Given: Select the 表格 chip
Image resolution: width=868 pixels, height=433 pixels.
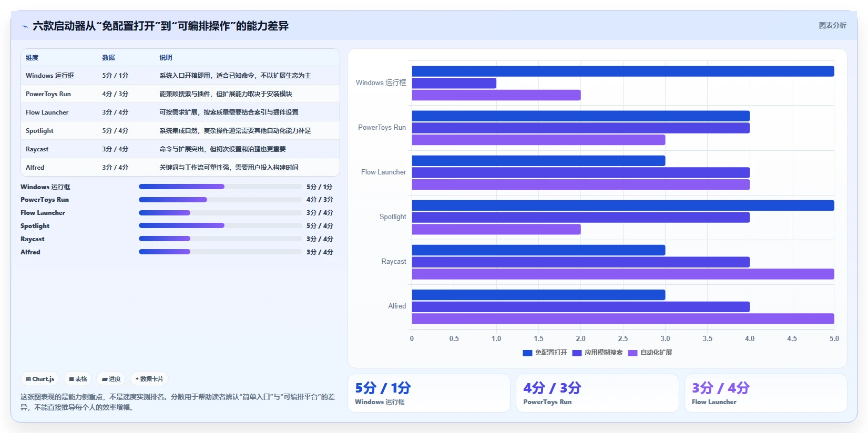Looking at the screenshot, I should click(x=78, y=379).
